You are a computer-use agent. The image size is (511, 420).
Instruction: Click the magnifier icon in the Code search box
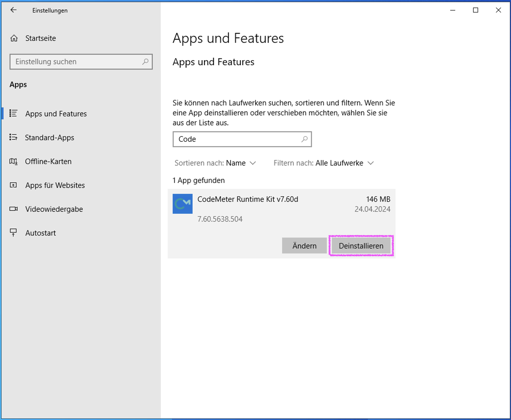coord(305,139)
